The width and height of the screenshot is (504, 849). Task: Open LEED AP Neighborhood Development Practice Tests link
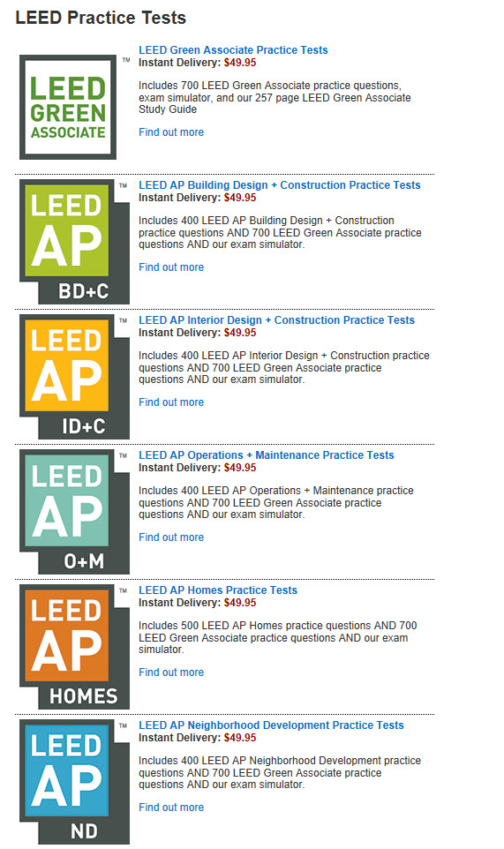(x=271, y=725)
